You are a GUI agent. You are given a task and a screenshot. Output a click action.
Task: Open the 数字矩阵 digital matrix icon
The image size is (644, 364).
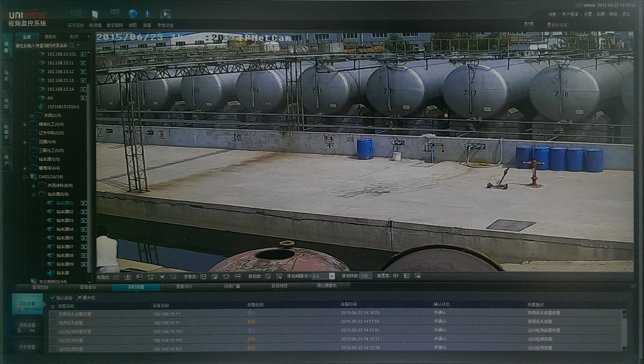pos(114,13)
